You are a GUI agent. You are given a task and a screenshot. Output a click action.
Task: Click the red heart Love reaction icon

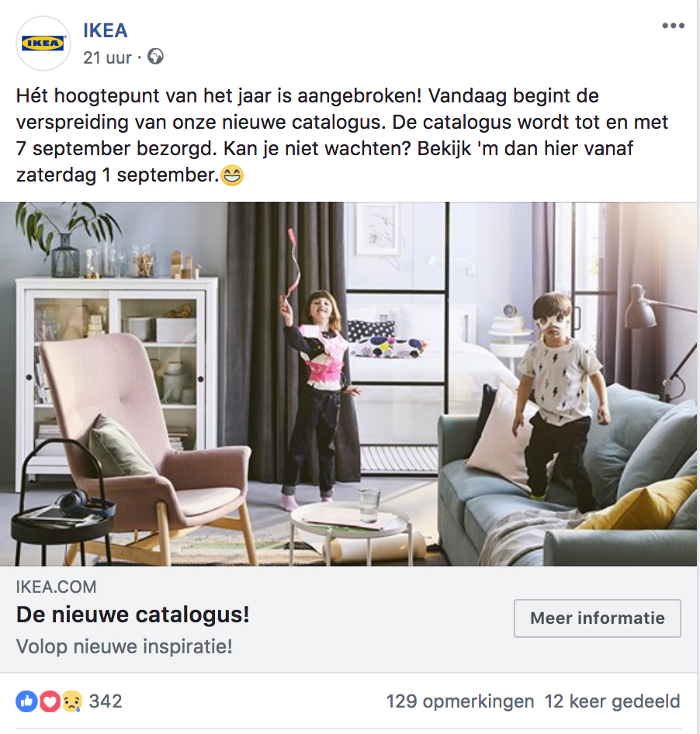(49, 701)
